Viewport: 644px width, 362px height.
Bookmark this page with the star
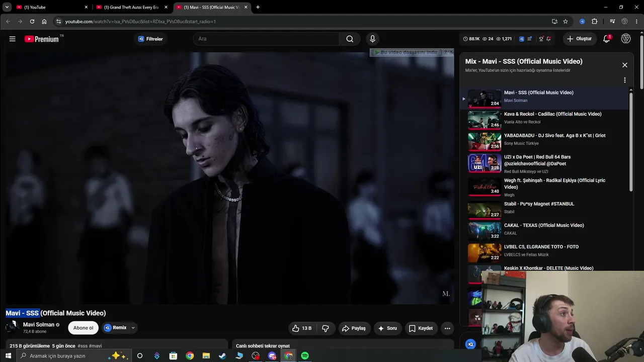click(x=566, y=22)
